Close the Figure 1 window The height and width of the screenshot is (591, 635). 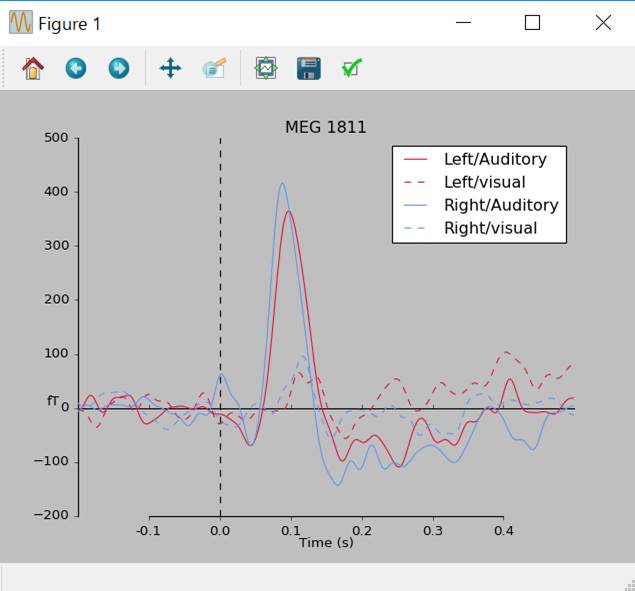pyautogui.click(x=603, y=23)
